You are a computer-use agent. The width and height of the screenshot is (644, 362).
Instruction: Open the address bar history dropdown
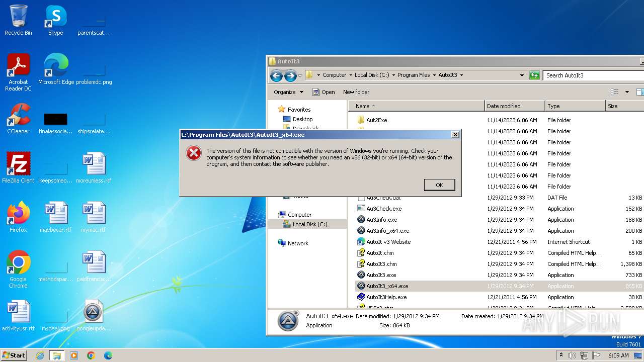pyautogui.click(x=522, y=75)
